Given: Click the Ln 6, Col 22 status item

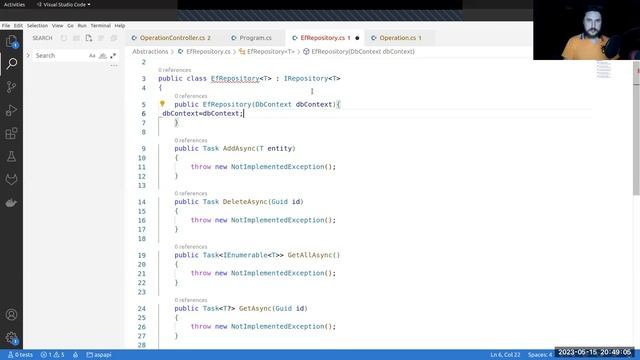Looking at the screenshot, I should click(505, 355).
